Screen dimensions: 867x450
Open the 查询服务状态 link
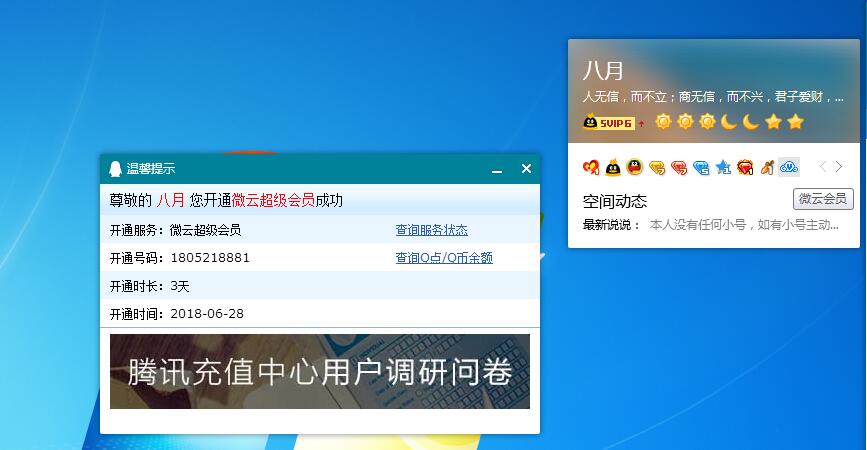pyautogui.click(x=431, y=230)
